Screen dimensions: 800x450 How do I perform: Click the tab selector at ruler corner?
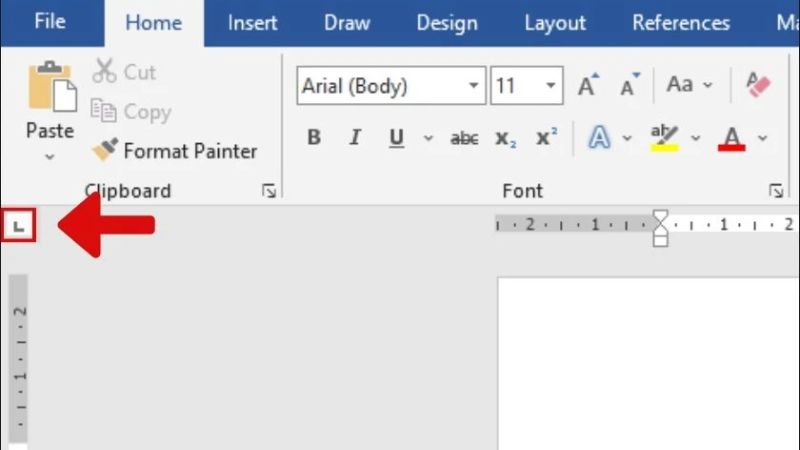[x=18, y=225]
